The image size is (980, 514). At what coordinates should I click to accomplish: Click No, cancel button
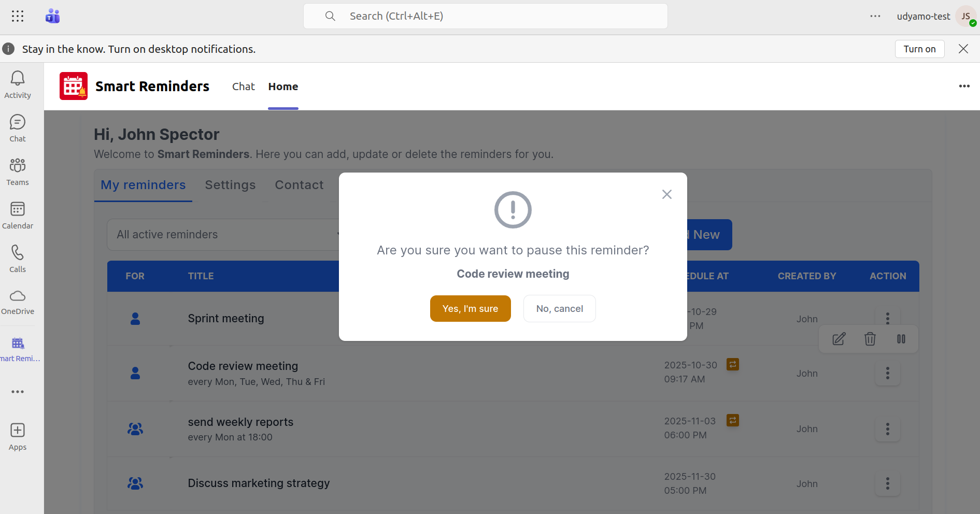click(559, 309)
